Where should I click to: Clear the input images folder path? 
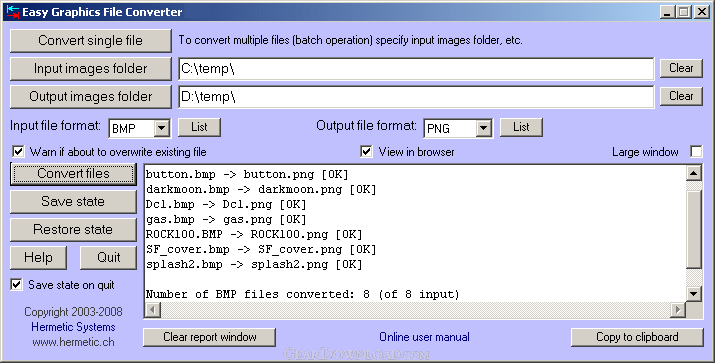coord(681,68)
